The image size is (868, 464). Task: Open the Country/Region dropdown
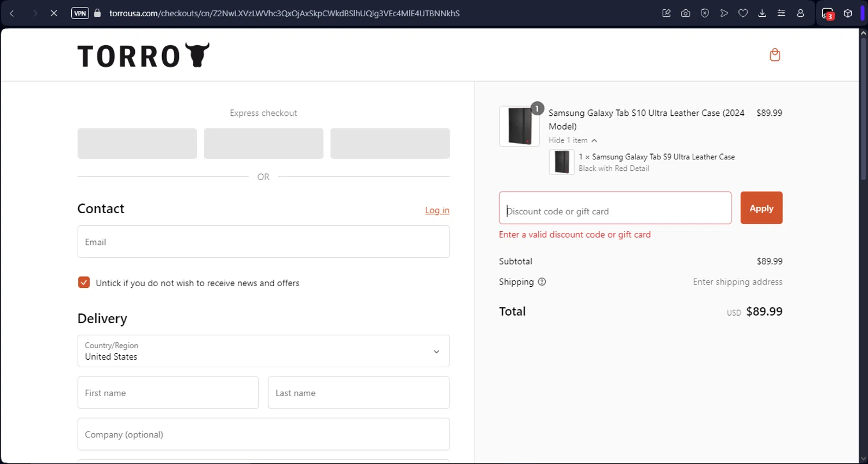click(x=263, y=351)
